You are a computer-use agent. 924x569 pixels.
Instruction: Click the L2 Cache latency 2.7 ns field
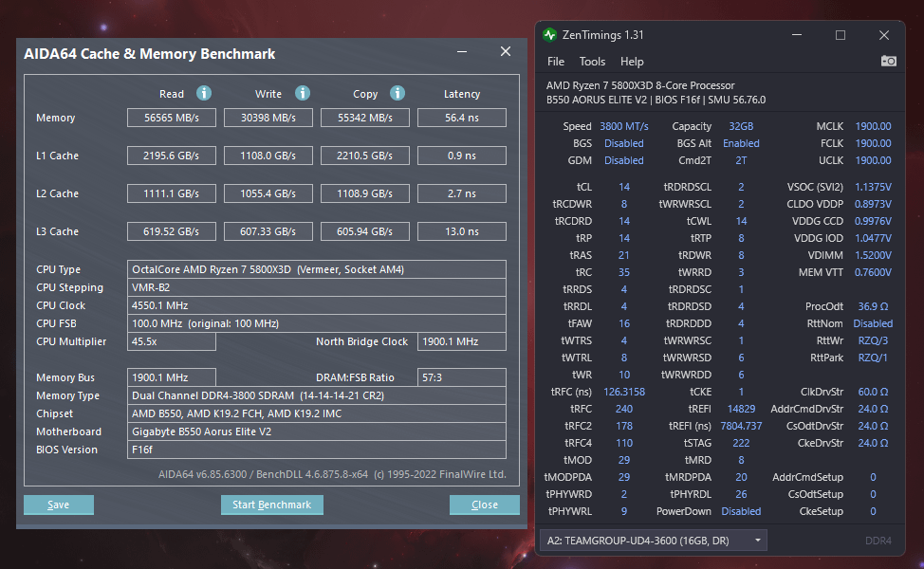(461, 193)
